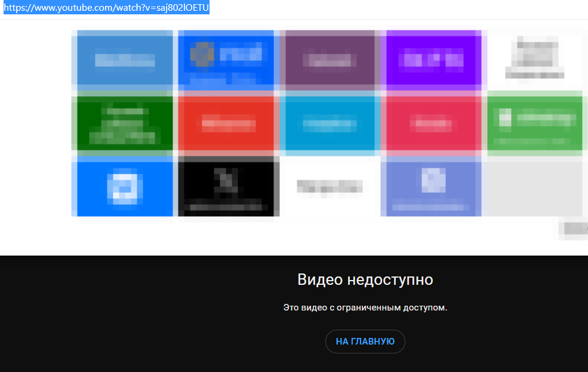Open the black tile in the bottom row
Screen dimensions: 588x372
tap(226, 187)
